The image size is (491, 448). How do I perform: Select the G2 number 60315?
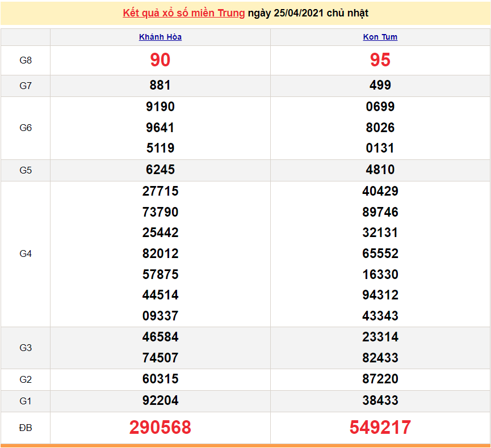pos(160,379)
